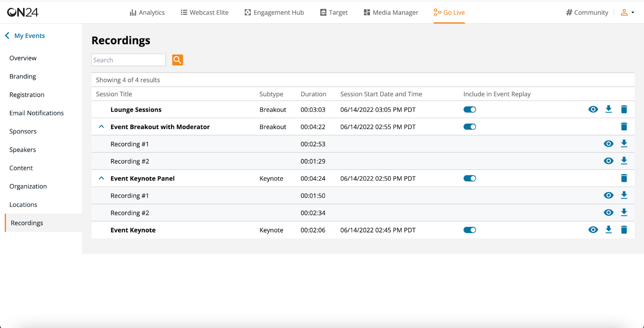Open the Speakers section
The width and height of the screenshot is (644, 328).
click(x=23, y=150)
